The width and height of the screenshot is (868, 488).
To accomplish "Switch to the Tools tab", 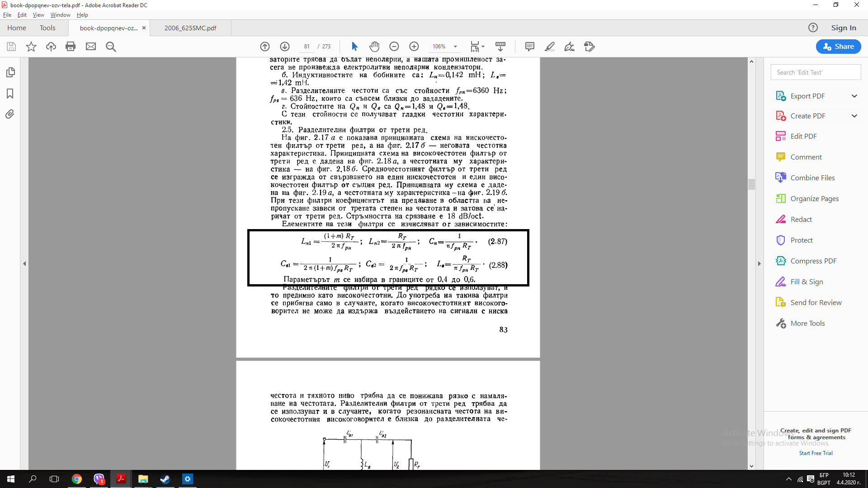I will (47, 28).
